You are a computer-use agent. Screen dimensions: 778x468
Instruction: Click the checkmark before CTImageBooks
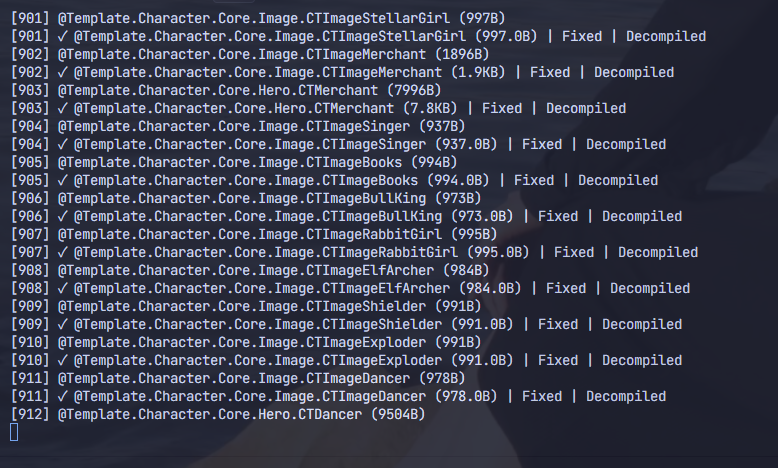click(x=62, y=180)
